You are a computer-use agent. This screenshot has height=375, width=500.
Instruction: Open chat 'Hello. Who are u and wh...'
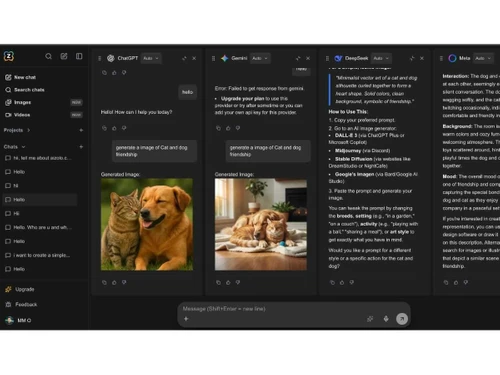click(40, 227)
